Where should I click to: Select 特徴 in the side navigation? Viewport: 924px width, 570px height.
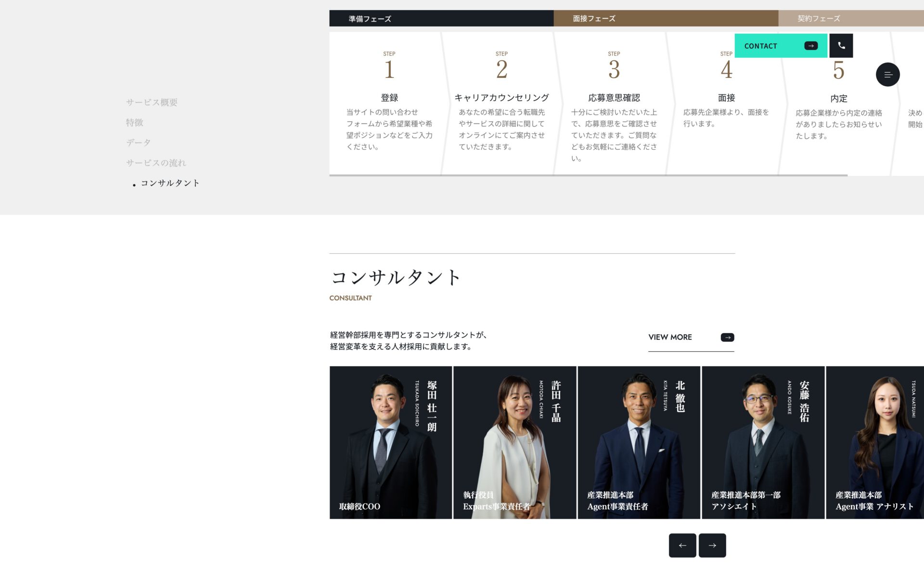[x=135, y=123]
